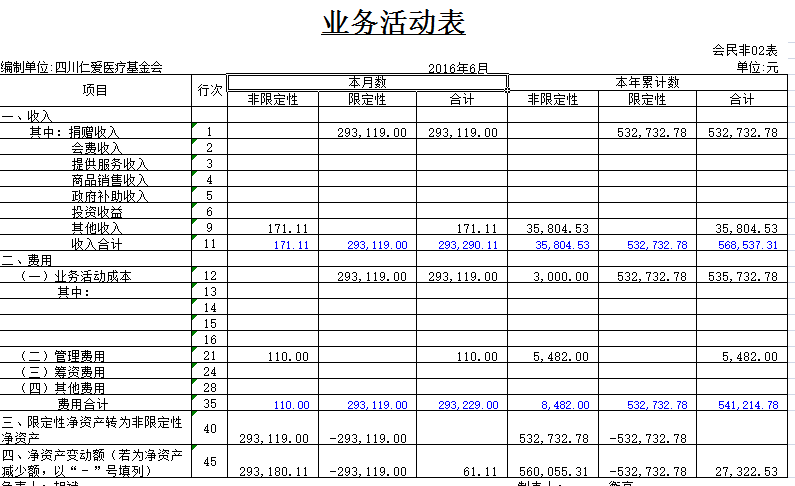Select the 本月数 merged header cell
This screenshot has width=795, height=486.
point(367,82)
